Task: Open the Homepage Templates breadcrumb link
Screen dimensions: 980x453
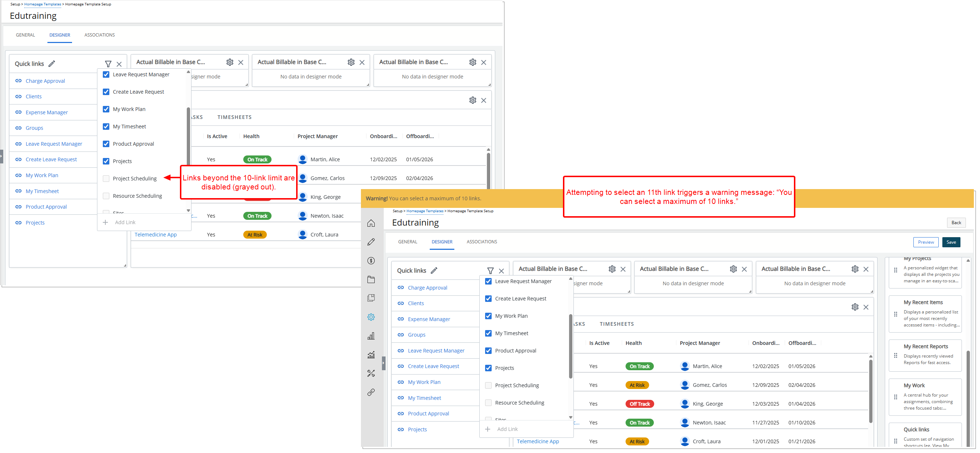Action: tap(425, 211)
